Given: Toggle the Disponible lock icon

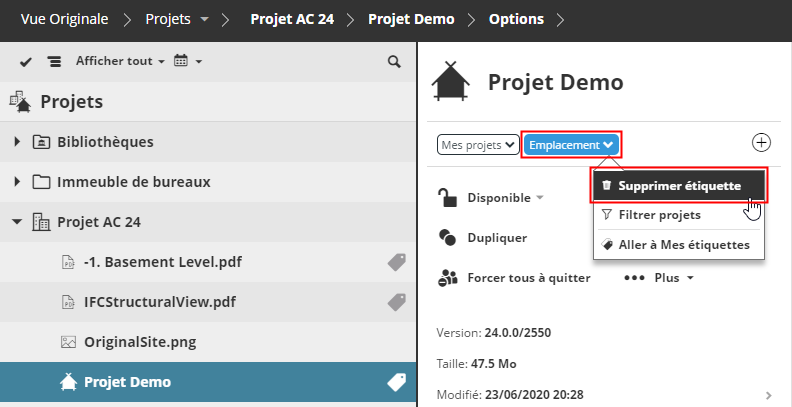Looking at the screenshot, I should click(448, 198).
